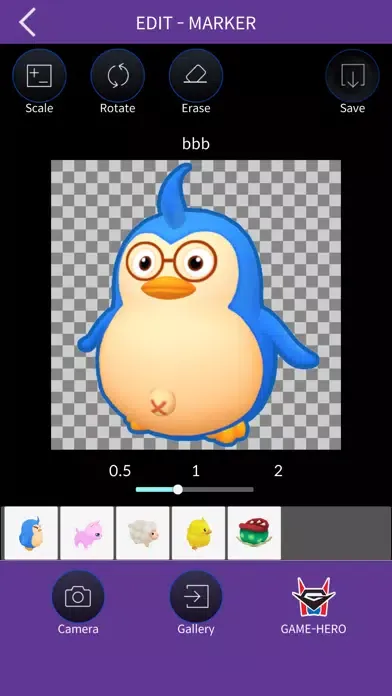Tap the '1' scale label

pos(196,471)
